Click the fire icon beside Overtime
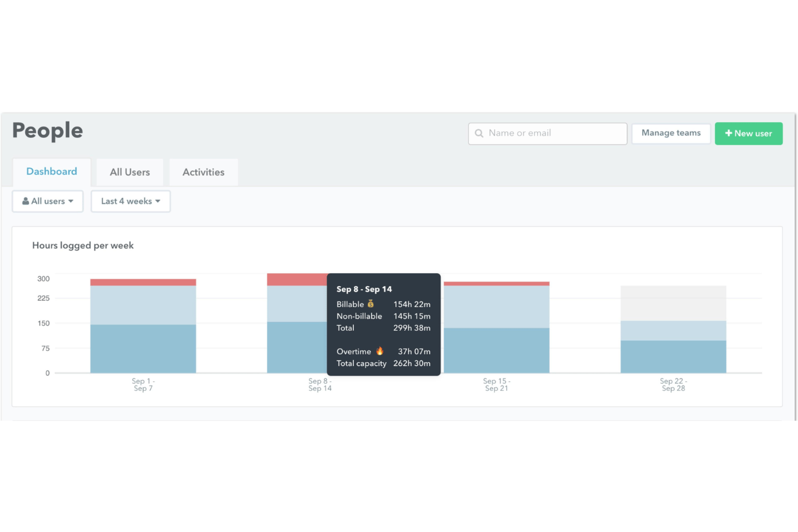 [380, 351]
